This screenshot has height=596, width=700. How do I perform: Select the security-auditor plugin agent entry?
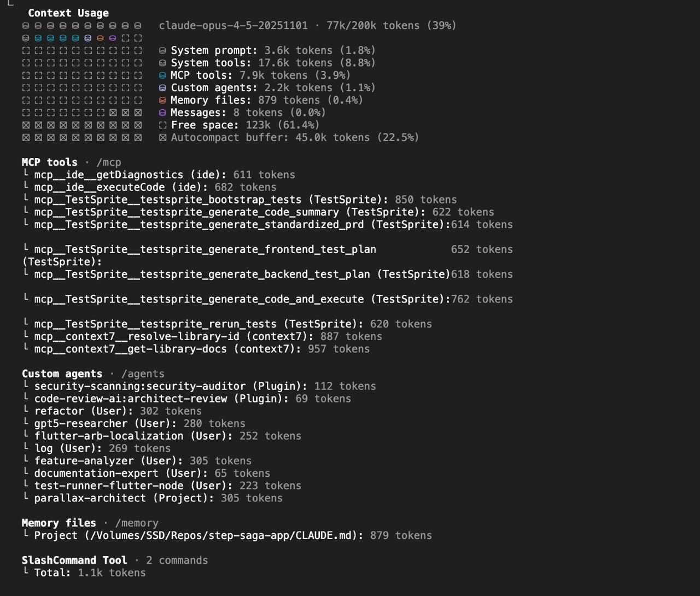pos(199,387)
